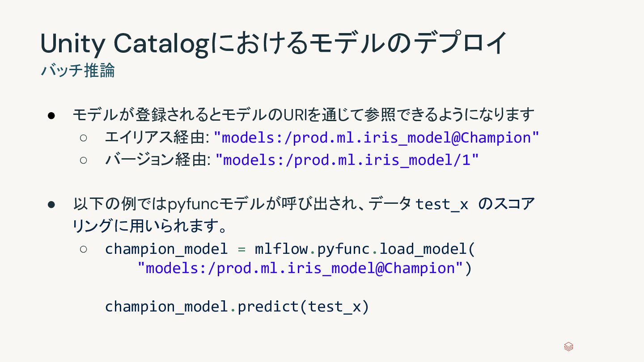This screenshot has width=644, height=362.
Task: Click the slide title starting with Unity Catalog
Action: click(x=274, y=43)
